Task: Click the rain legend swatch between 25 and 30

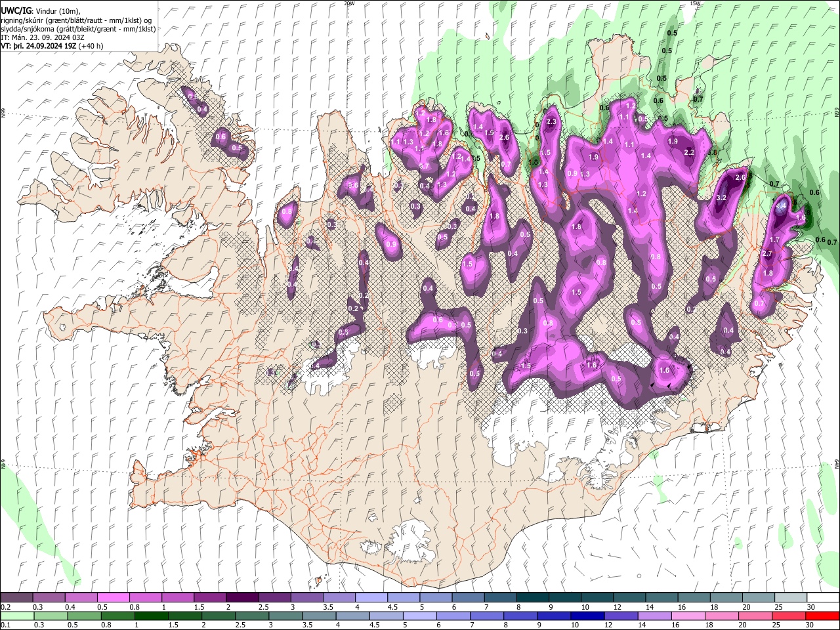Action: pyautogui.click(x=789, y=616)
